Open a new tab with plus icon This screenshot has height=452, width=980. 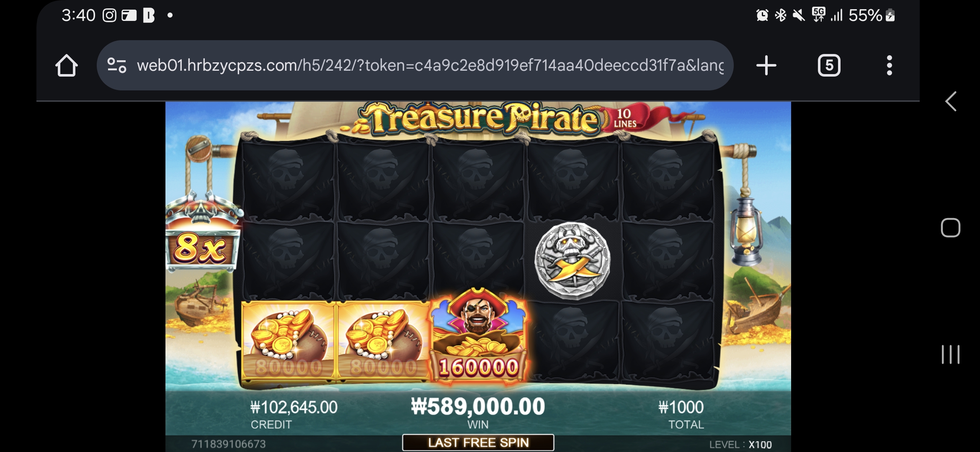[x=766, y=65]
